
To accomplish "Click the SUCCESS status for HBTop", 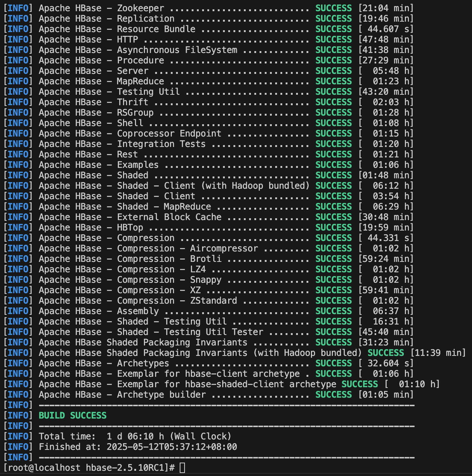I will pyautogui.click(x=333, y=228).
